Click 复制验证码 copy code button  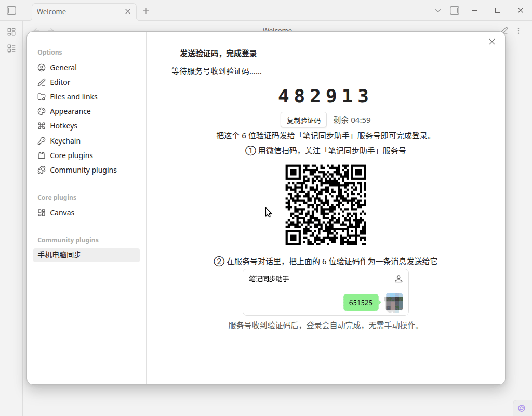pyautogui.click(x=303, y=120)
